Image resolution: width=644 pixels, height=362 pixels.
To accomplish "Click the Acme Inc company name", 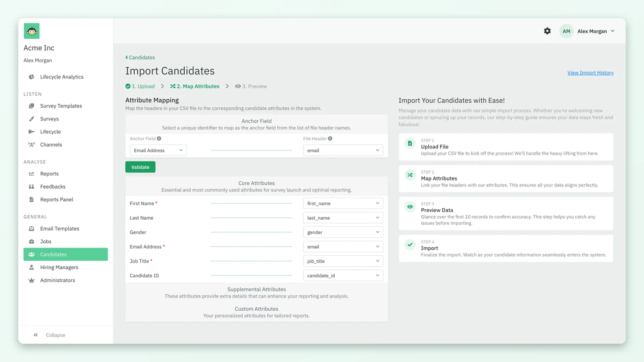I will [39, 48].
